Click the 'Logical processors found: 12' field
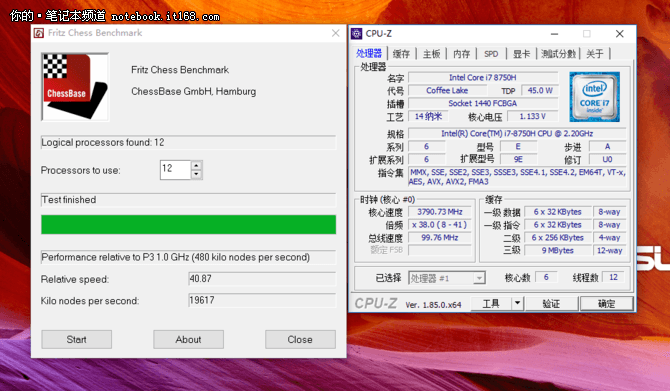Image resolution: width=670 pixels, height=391 pixels. [188, 142]
